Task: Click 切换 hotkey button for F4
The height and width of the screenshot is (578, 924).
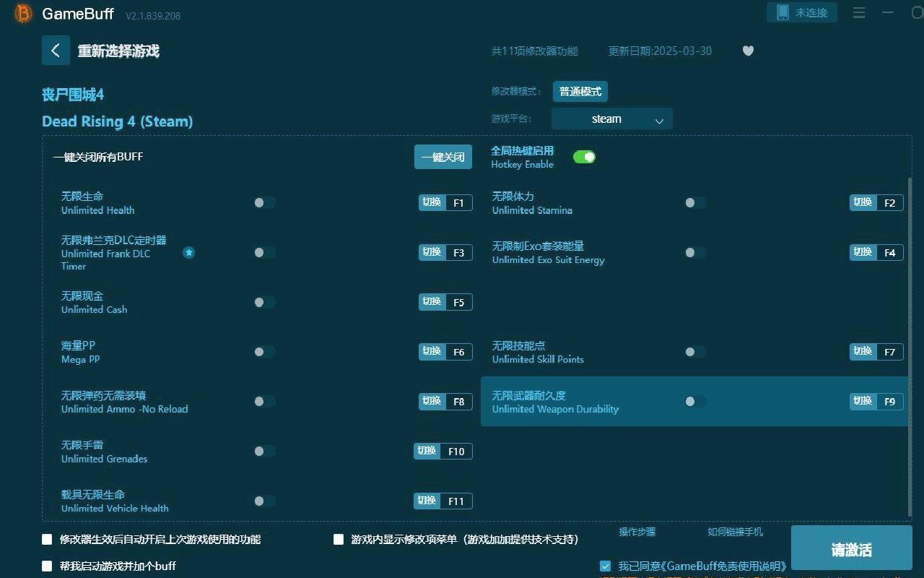Action: 863,252
